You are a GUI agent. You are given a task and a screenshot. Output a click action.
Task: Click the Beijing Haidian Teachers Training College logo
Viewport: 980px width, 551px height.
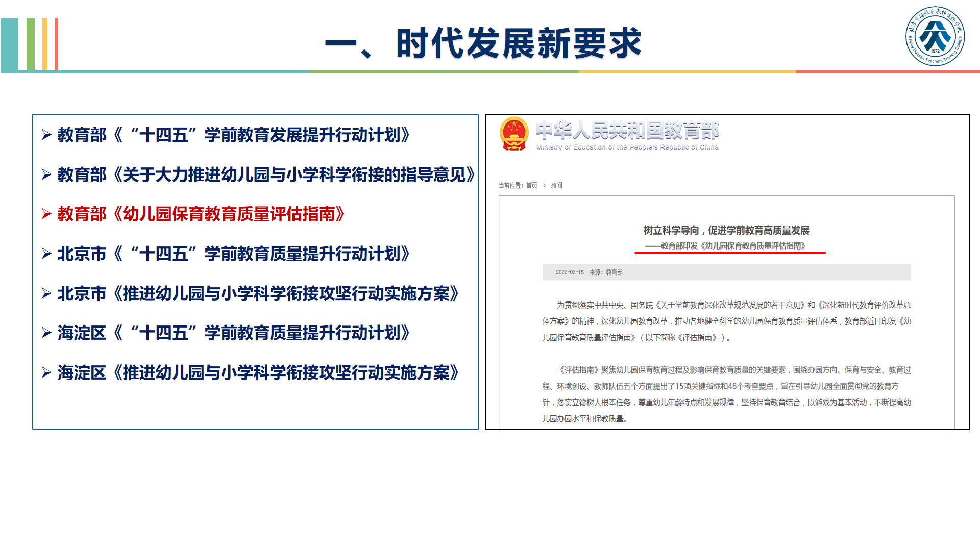point(935,36)
